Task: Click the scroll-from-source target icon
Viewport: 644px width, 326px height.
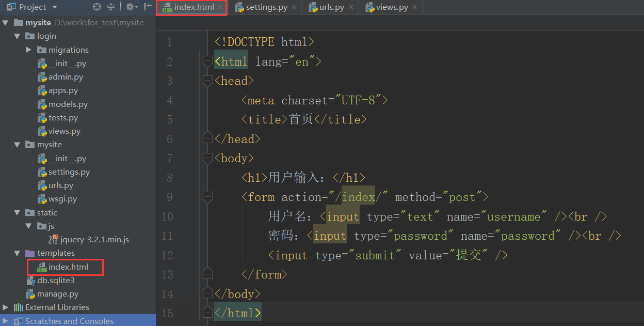Action: point(97,7)
